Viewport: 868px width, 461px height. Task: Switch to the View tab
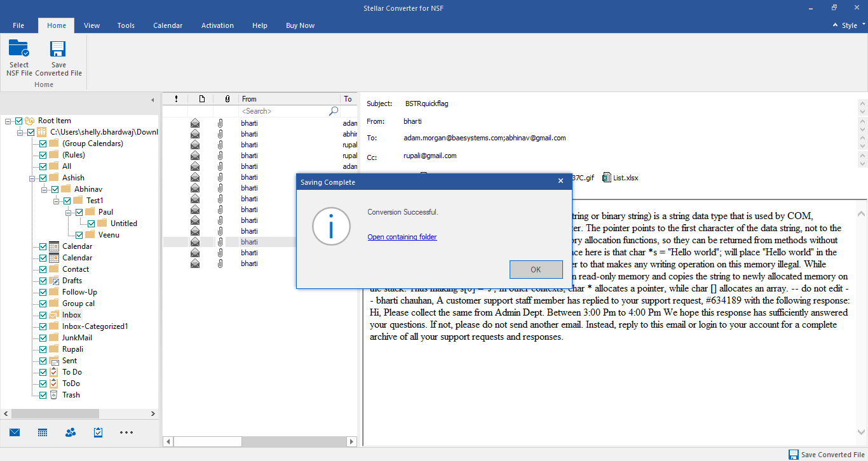tap(92, 25)
